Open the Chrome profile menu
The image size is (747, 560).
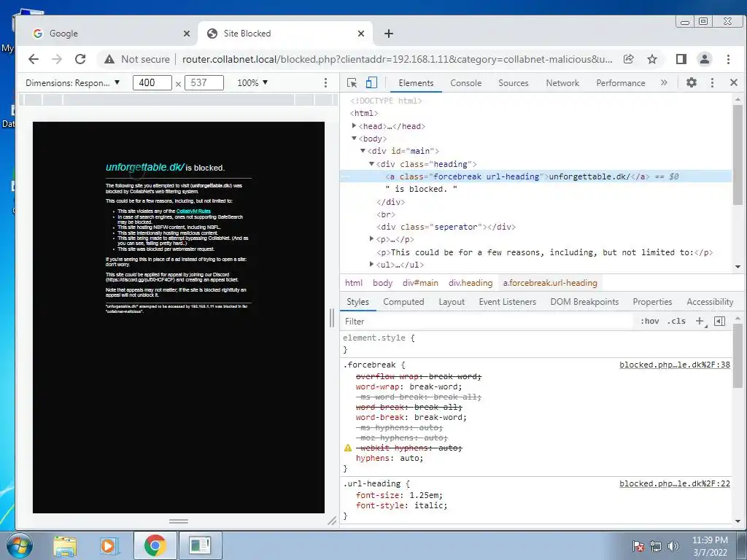click(x=704, y=59)
